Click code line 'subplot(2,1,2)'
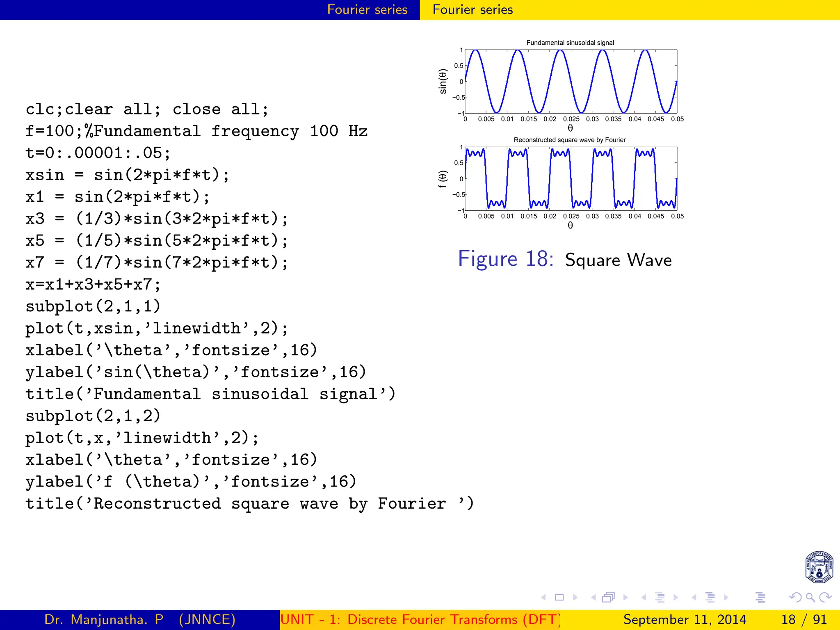Screen dimensions: 840x630 pos(93,416)
